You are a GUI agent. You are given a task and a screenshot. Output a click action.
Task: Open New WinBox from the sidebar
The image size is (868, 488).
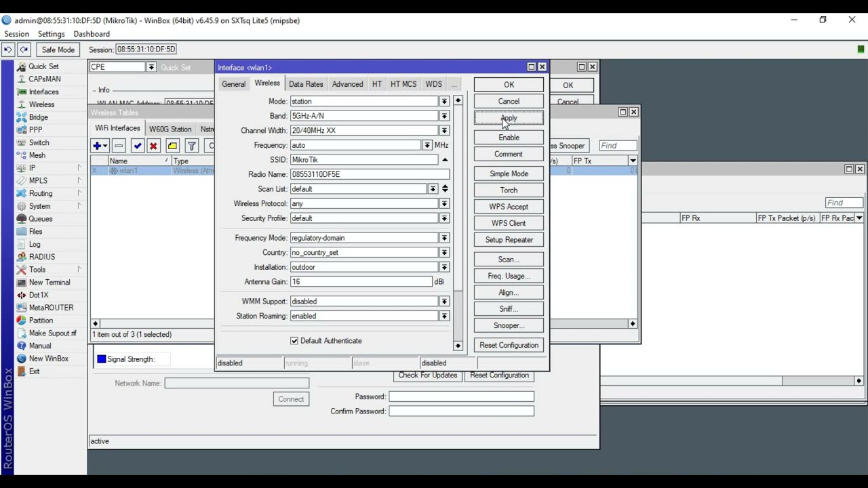pos(48,359)
